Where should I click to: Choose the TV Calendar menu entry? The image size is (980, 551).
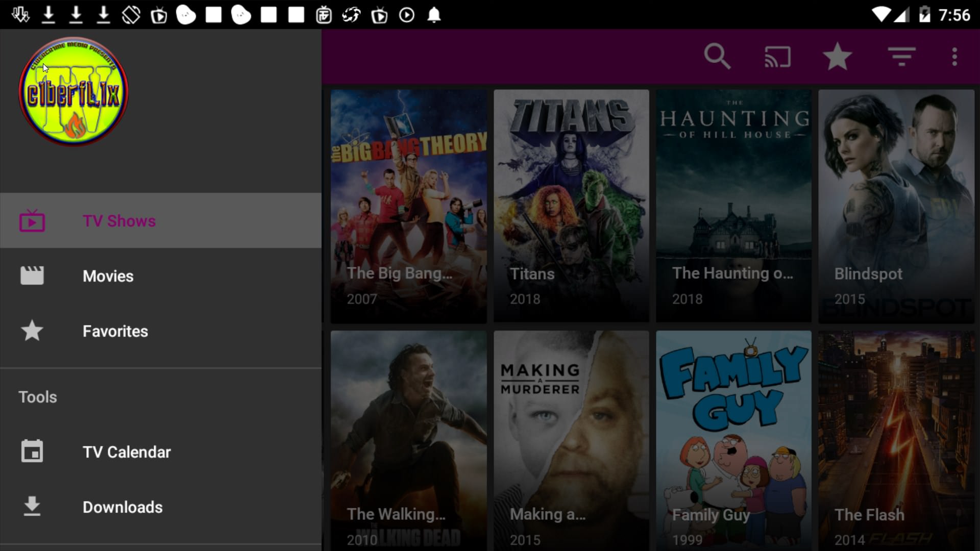(161, 452)
